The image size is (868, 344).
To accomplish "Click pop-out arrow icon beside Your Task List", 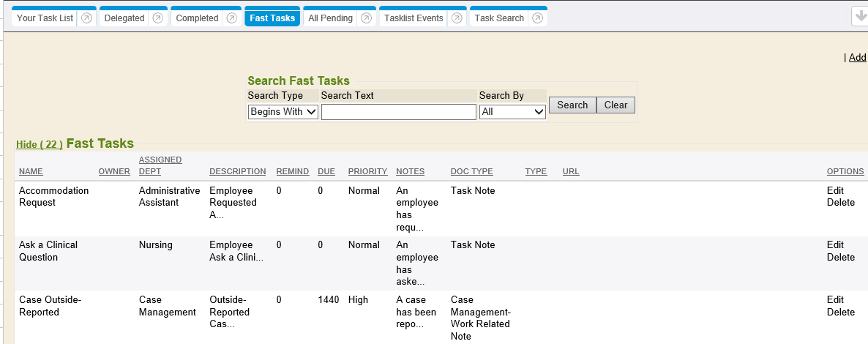I will [86, 18].
